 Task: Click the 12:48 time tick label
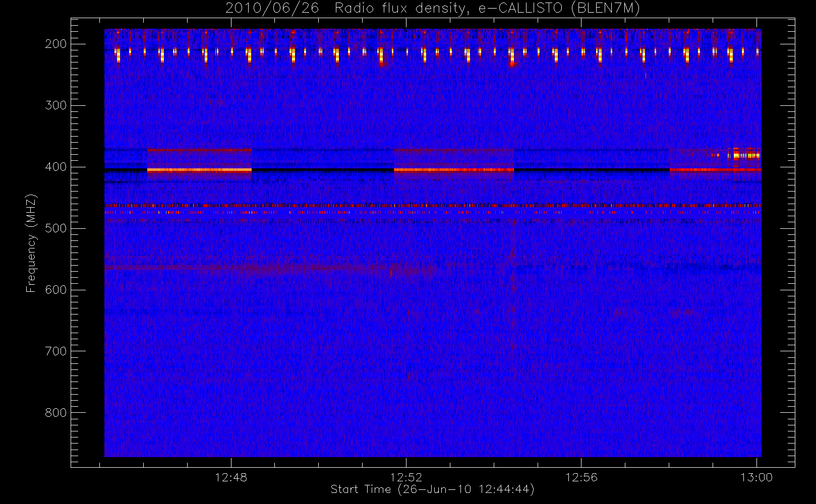pyautogui.click(x=231, y=477)
